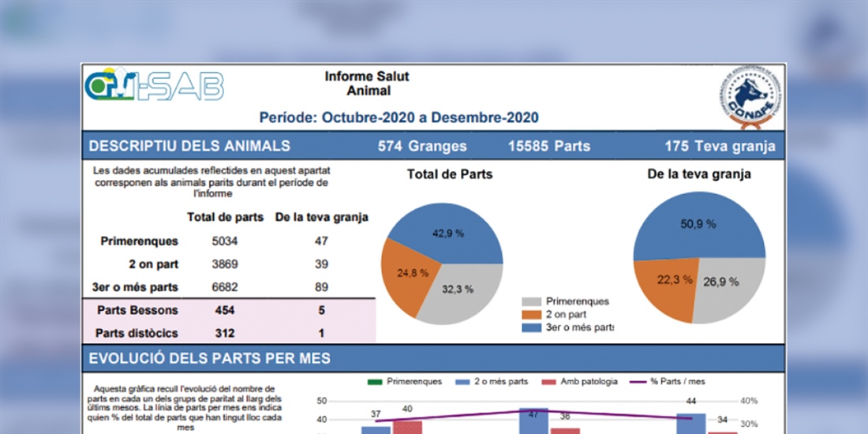The width and height of the screenshot is (868, 434).
Task: Click the value 5034 in Primerenques row
Action: click(x=225, y=241)
